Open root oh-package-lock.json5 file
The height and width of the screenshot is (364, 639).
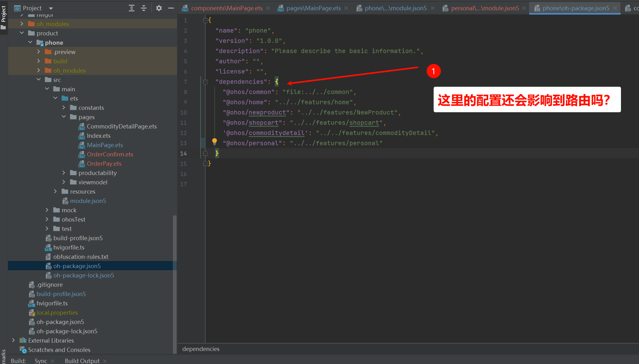coord(67,331)
